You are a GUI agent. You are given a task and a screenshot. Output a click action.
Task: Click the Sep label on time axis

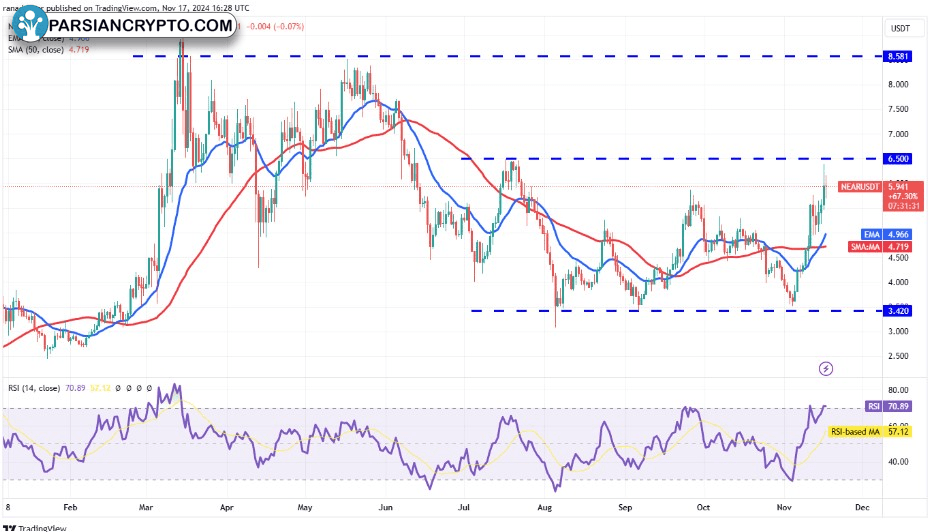point(625,507)
